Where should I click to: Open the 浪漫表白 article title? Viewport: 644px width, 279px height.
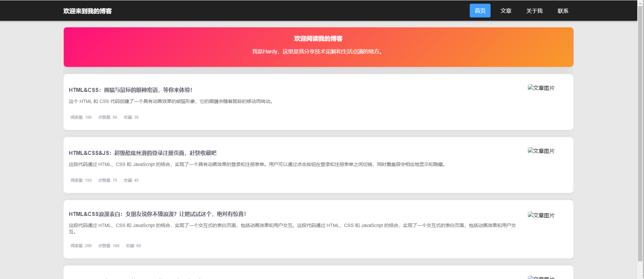pos(157,214)
